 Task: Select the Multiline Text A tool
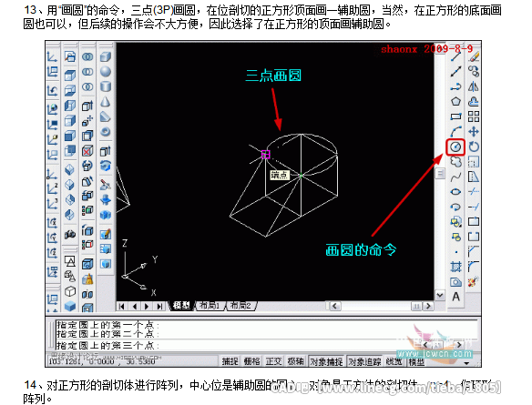coord(455,297)
